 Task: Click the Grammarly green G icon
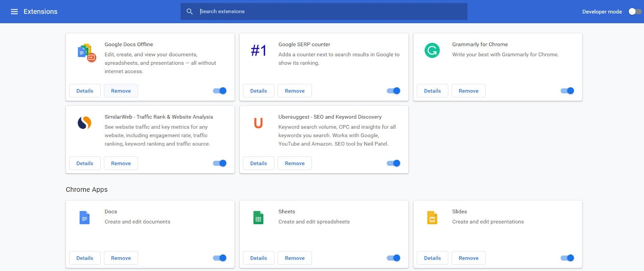tap(432, 50)
